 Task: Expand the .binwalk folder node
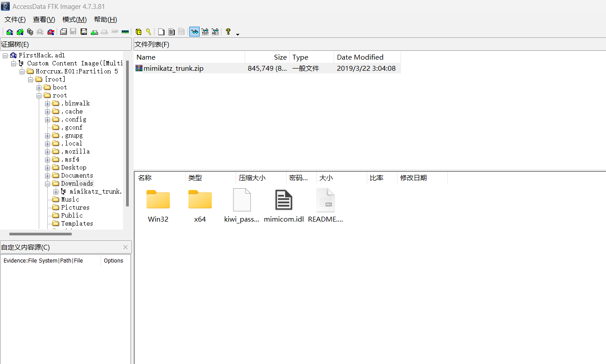(47, 104)
